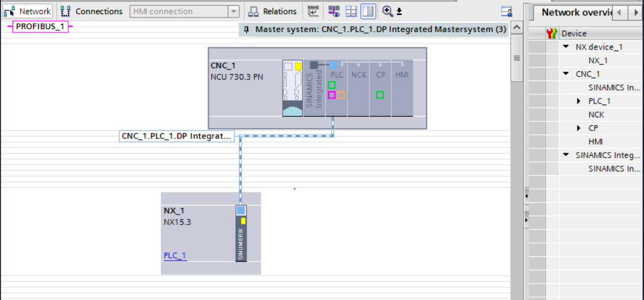
Task: Click the Relations button
Action: (273, 11)
